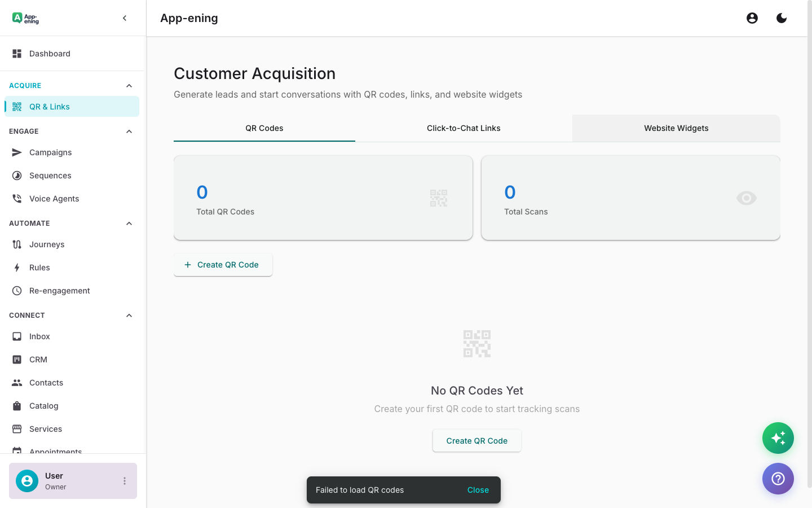Open the Website Widgets tab
Viewport: 812px width, 508px height.
pos(676,128)
